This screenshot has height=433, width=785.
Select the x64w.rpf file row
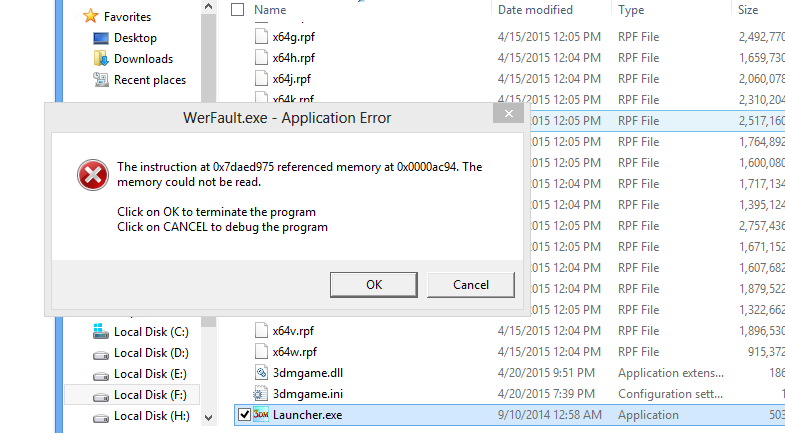pyautogui.click(x=510, y=352)
